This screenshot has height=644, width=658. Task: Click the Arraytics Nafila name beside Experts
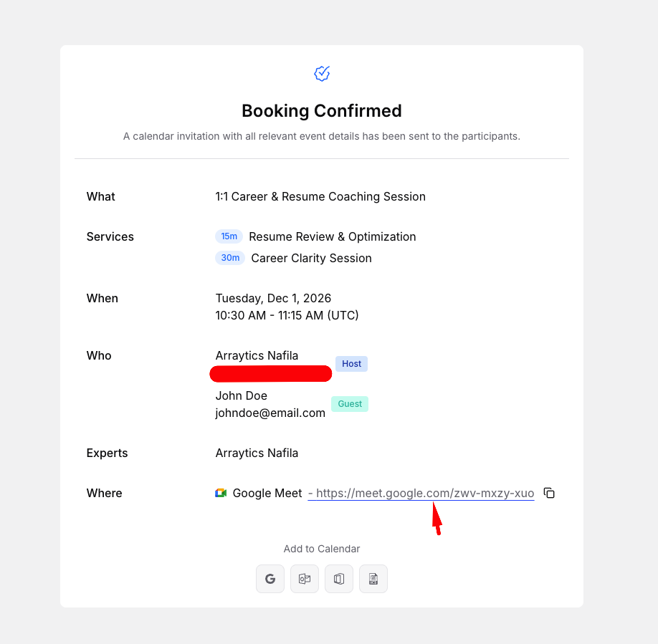(257, 453)
